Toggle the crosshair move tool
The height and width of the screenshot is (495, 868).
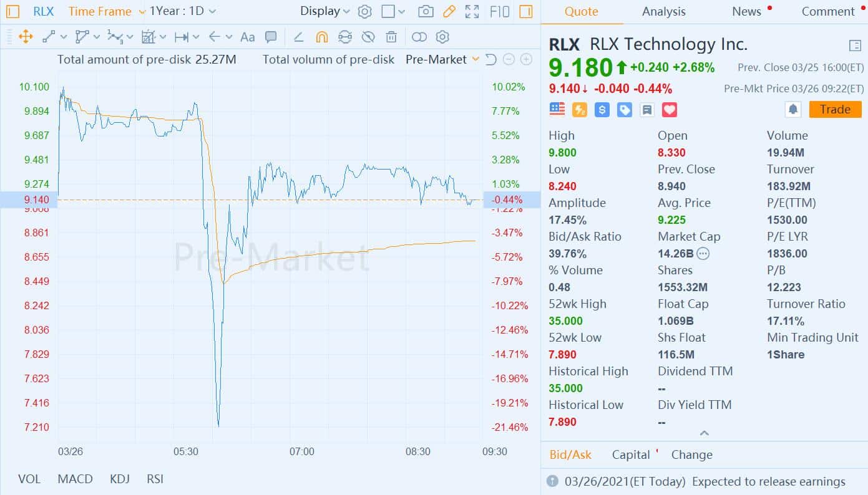pyautogui.click(x=25, y=37)
